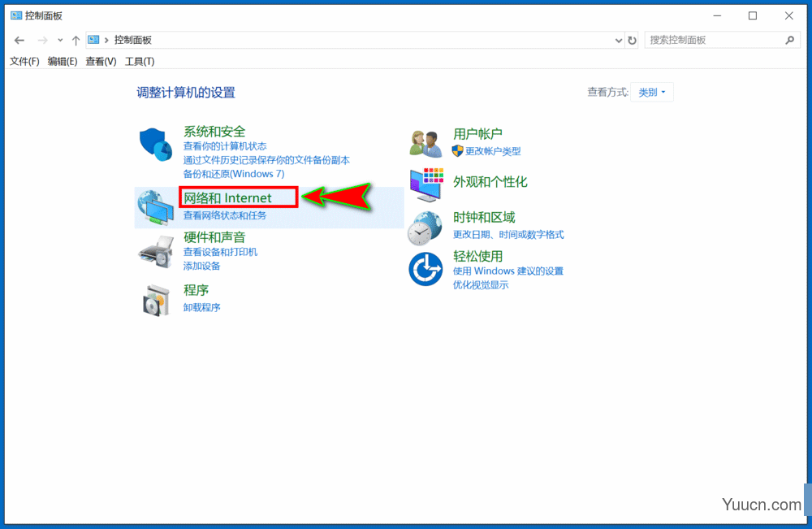812x529 pixels.
Task: Click the Appearance and Personalization monitor icon
Action: tap(426, 184)
